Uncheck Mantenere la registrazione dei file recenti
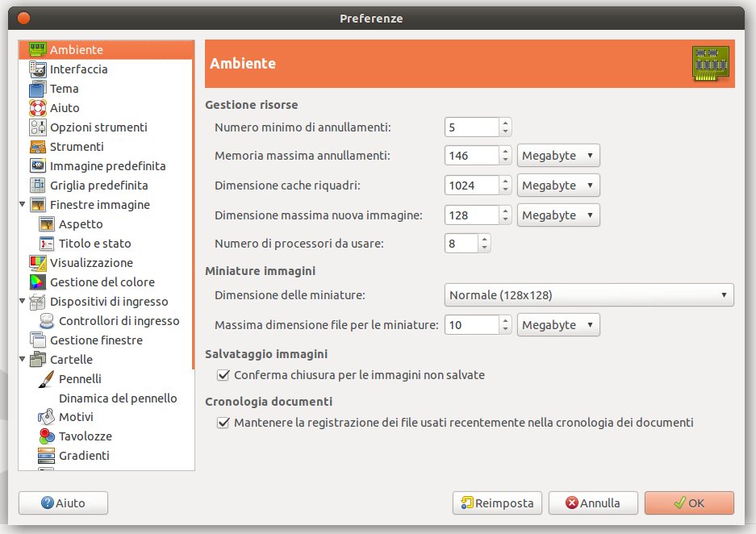The height and width of the screenshot is (534, 756). tap(223, 423)
